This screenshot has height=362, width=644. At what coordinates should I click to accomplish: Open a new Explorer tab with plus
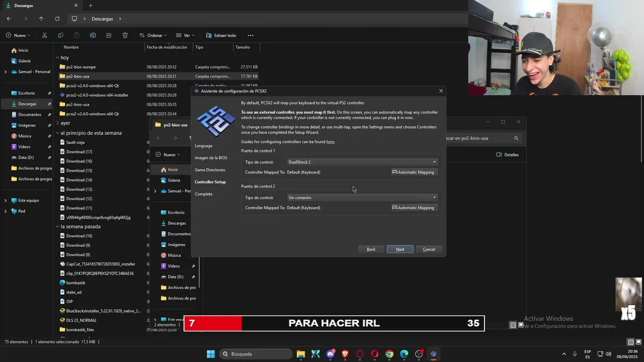pos(91,6)
